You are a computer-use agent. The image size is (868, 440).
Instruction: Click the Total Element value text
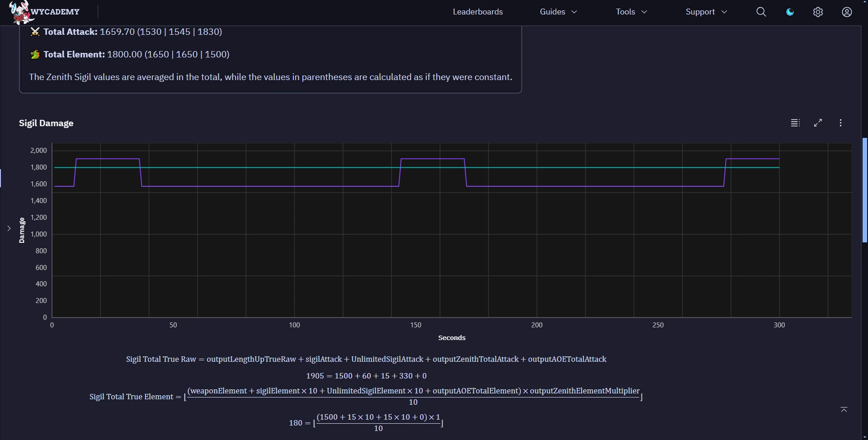[x=168, y=54]
